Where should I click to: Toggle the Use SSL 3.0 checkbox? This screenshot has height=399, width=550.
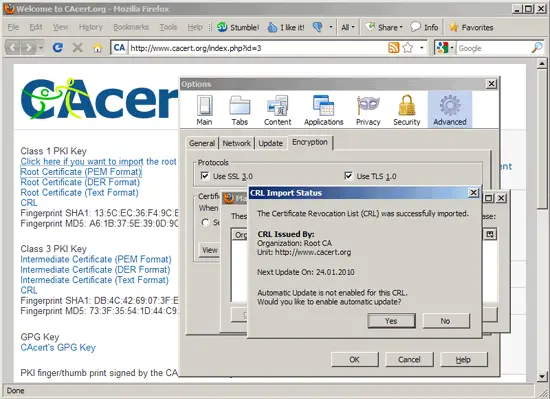pyautogui.click(x=204, y=176)
